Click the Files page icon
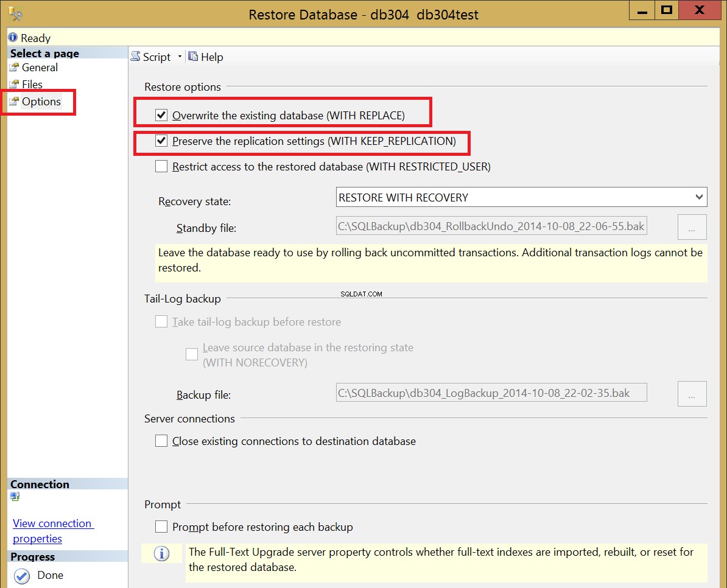Image resolution: width=727 pixels, height=588 pixels. click(15, 85)
